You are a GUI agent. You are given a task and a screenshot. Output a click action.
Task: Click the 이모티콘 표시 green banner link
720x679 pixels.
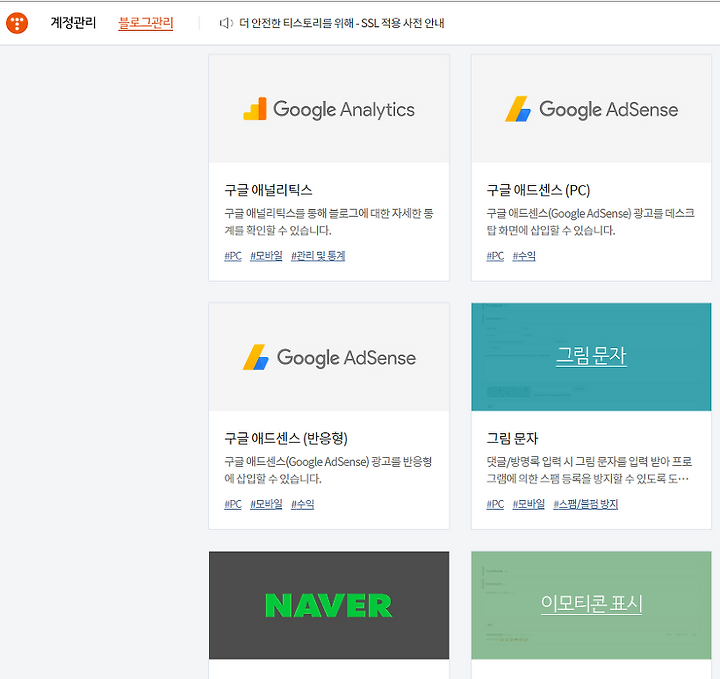[591, 603]
